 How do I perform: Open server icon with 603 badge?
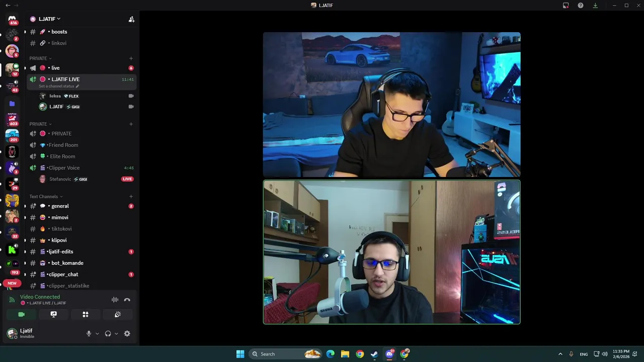pyautogui.click(x=12, y=119)
